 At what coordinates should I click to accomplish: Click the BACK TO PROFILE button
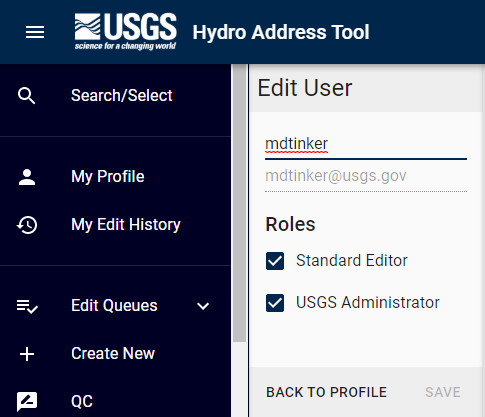coord(326,392)
